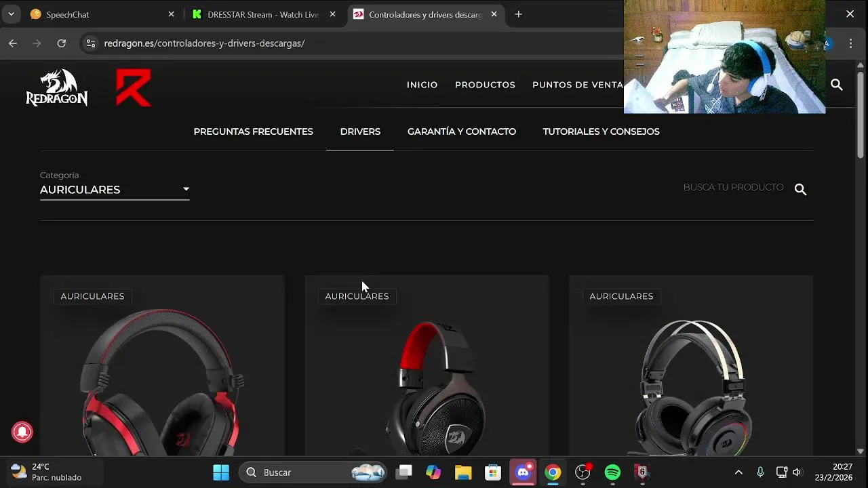Close the Controladores y drivers tab

click(494, 14)
